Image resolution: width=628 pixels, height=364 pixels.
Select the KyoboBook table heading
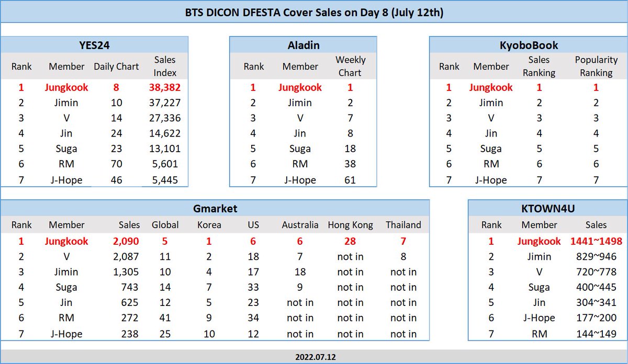click(x=529, y=45)
